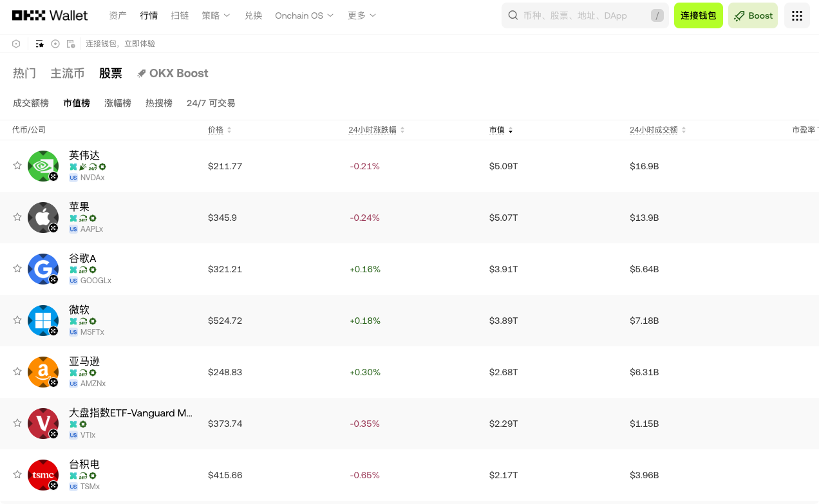Open the 兑换 navigation link

pyautogui.click(x=254, y=15)
